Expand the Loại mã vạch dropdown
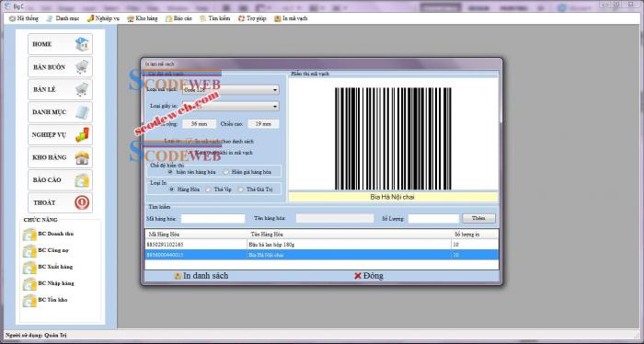The image size is (644, 344). [x=275, y=89]
